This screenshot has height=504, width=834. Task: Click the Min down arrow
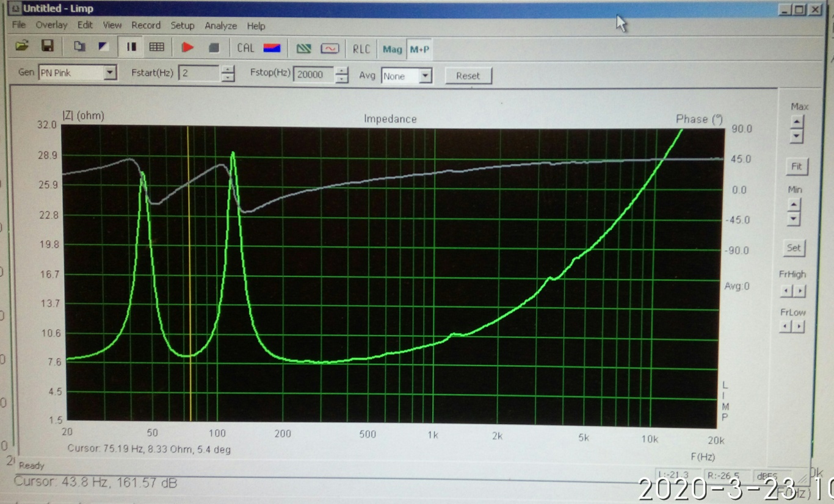(793, 218)
